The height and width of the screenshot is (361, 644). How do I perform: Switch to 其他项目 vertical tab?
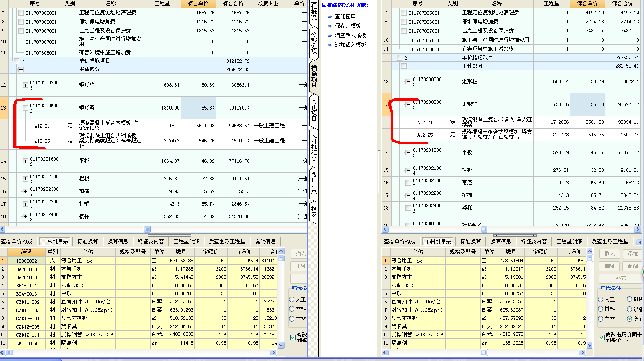tap(314, 110)
